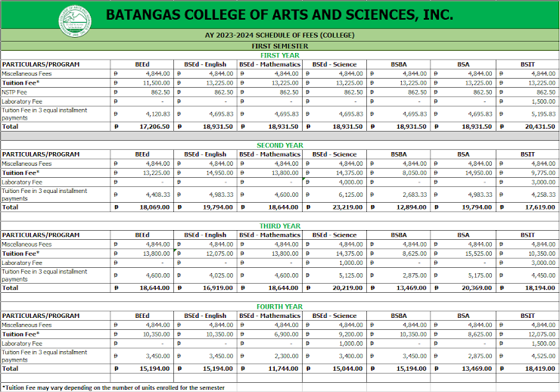Select the FIRST SEMESTER header row
The image size is (560, 392).
point(280,46)
